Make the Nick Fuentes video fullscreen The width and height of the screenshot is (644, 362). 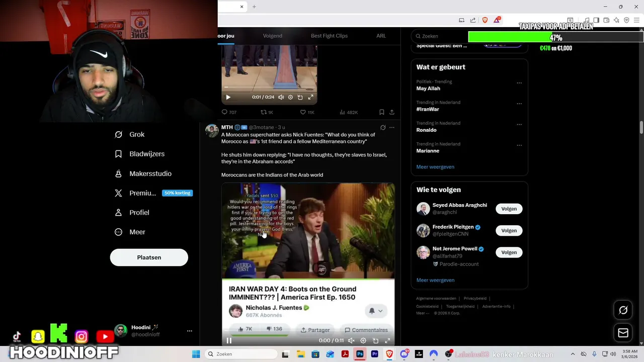coord(387,340)
